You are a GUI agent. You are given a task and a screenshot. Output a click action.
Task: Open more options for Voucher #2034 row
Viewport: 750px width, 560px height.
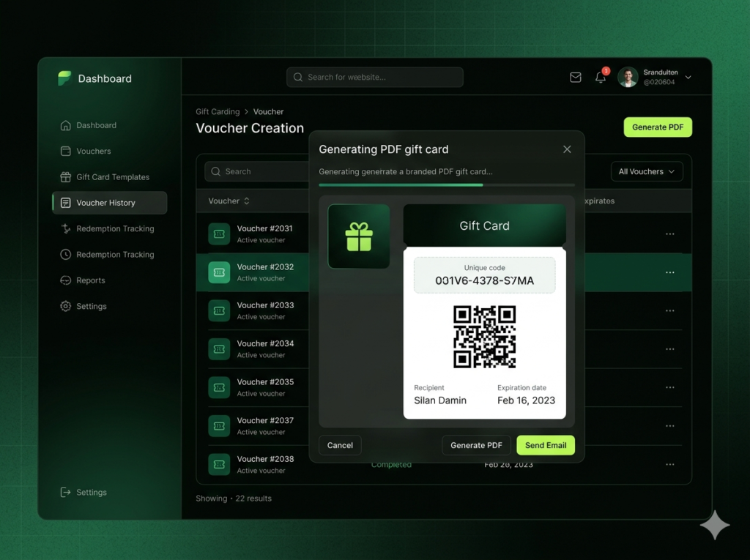[669, 349]
